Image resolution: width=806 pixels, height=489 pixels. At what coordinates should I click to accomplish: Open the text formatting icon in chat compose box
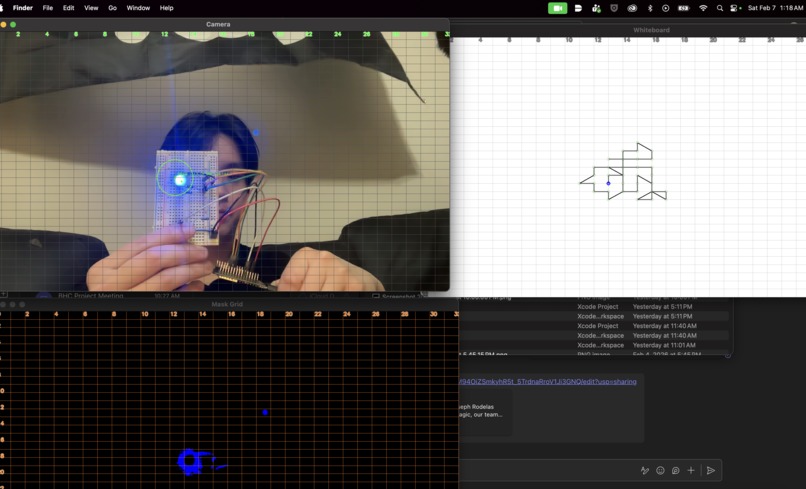pyautogui.click(x=645, y=470)
